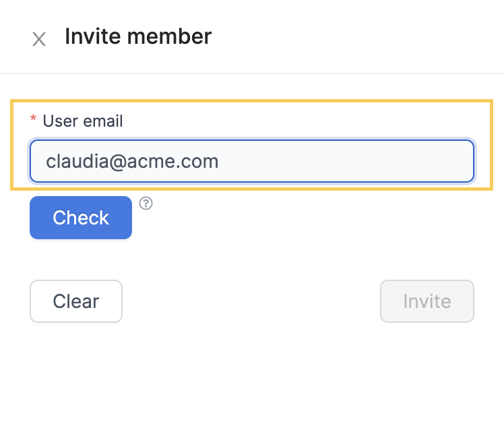Click the red required asterisk
The image size is (504, 434).
33,119
